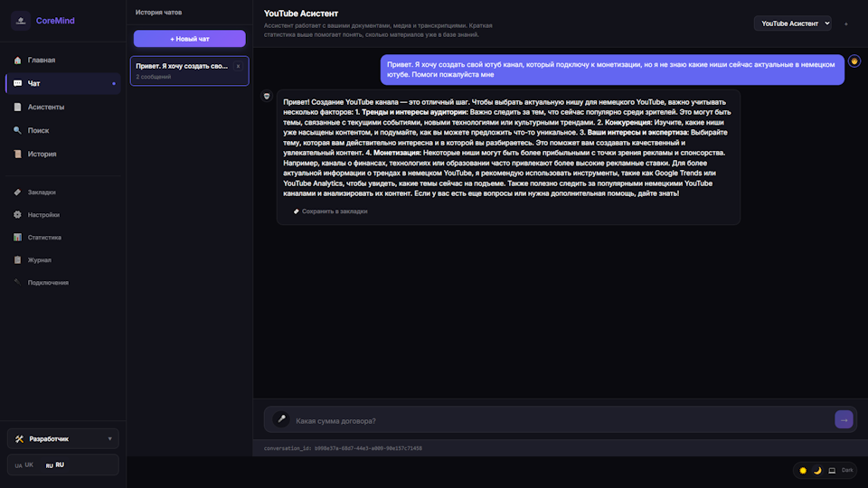
Task: Open the YouTube Асистент assistant selector
Action: (x=792, y=23)
